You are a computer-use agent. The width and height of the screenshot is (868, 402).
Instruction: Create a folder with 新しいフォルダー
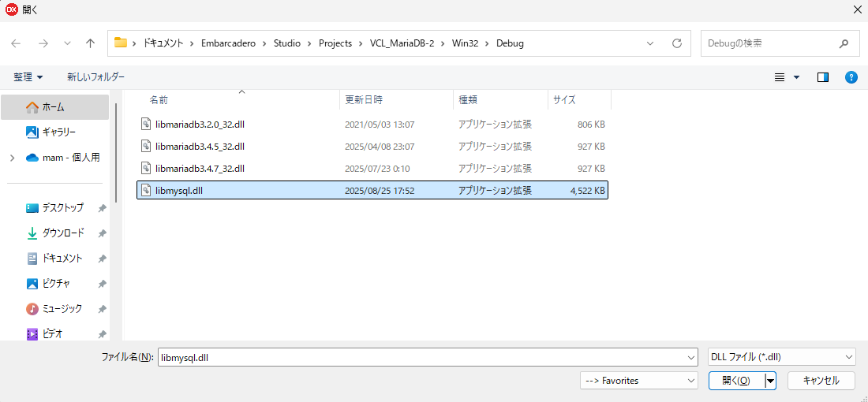click(x=95, y=77)
